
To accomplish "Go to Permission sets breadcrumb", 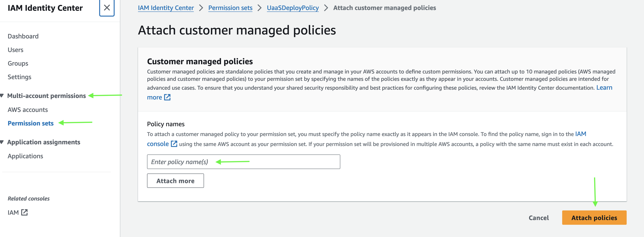I will pos(230,8).
